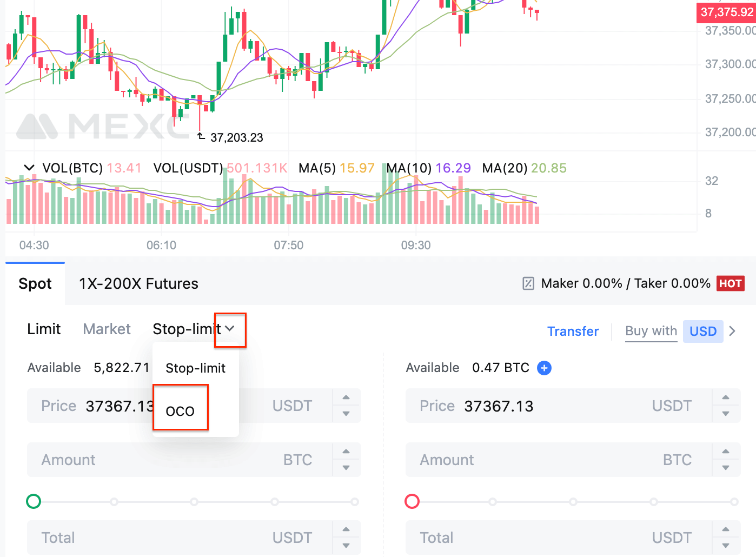The height and width of the screenshot is (557, 756).
Task: Select the Market order type
Action: pos(107,329)
